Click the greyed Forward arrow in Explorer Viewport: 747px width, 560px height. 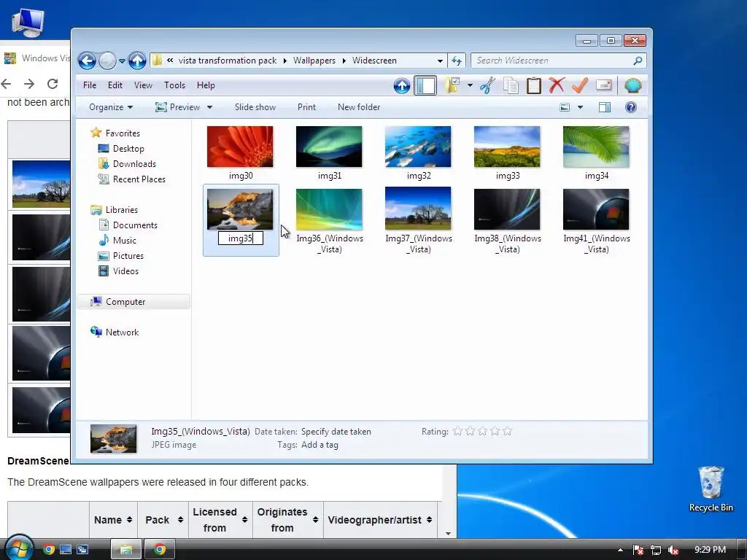tap(108, 61)
